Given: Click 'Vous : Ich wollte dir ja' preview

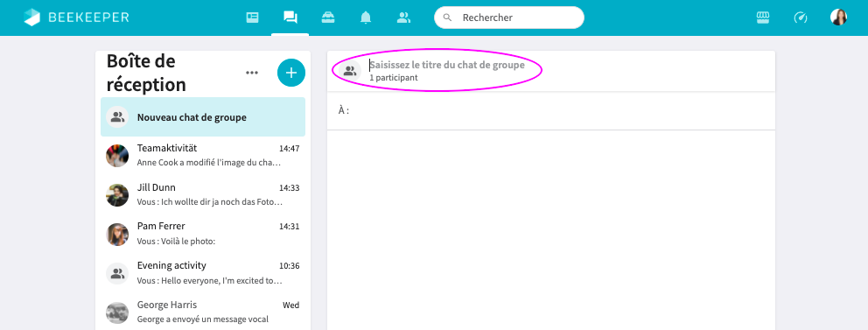Looking at the screenshot, I should pyautogui.click(x=210, y=202).
